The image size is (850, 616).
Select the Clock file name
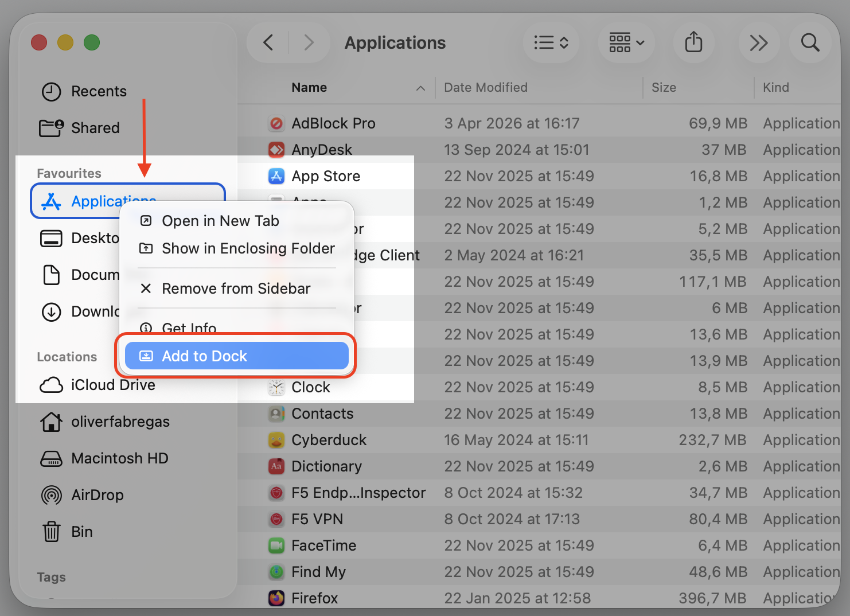click(x=311, y=387)
